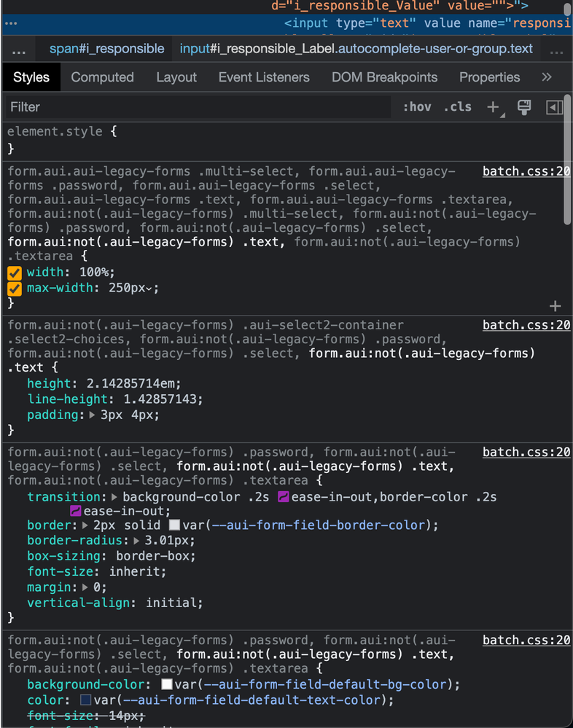
Task: Toggle the computed styles sidebar icon
Action: pos(554,107)
